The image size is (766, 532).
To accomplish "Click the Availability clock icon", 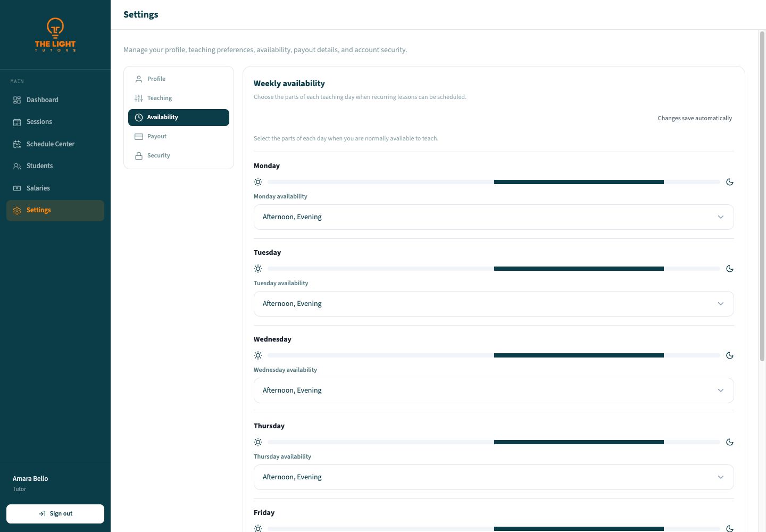I will pos(139,117).
